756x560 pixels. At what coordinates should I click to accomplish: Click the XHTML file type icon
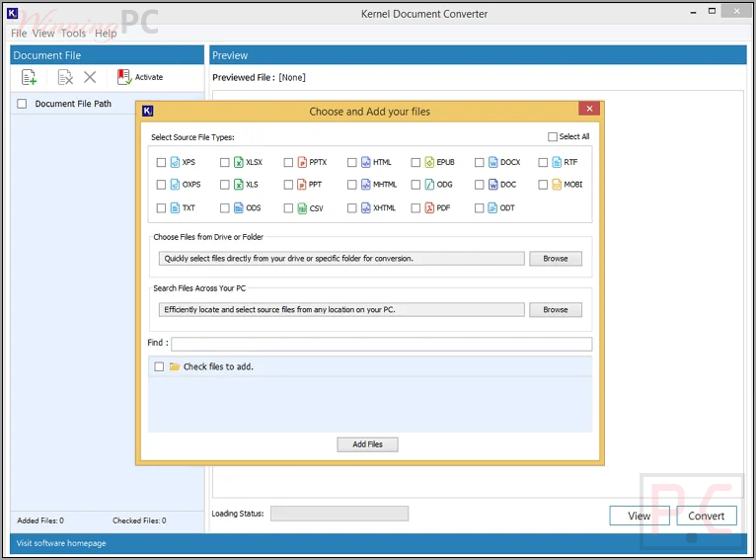pos(366,207)
